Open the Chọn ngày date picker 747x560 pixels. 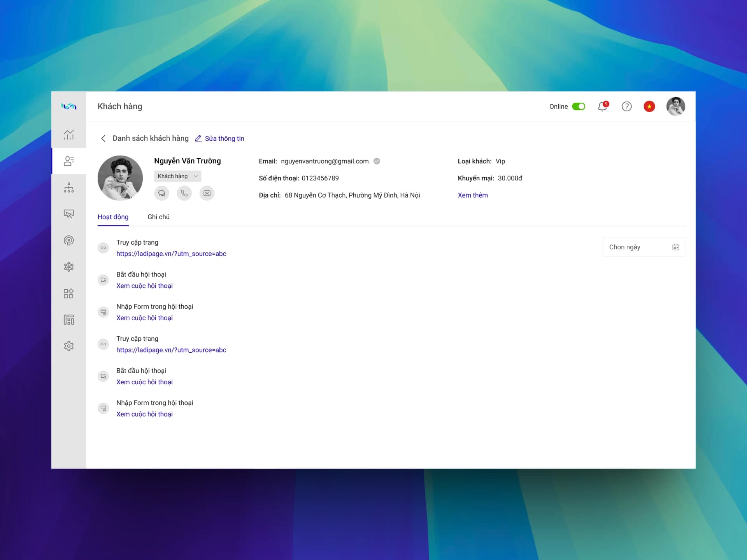[x=644, y=247]
